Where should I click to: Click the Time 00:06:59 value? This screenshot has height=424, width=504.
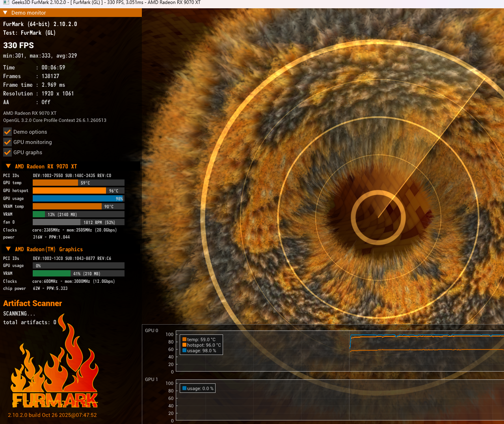coord(54,67)
